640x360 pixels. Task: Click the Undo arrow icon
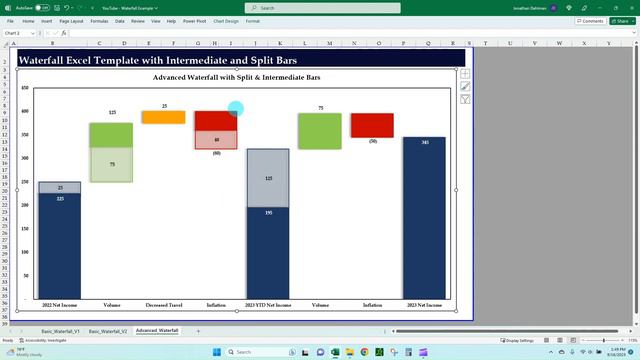(67, 8)
